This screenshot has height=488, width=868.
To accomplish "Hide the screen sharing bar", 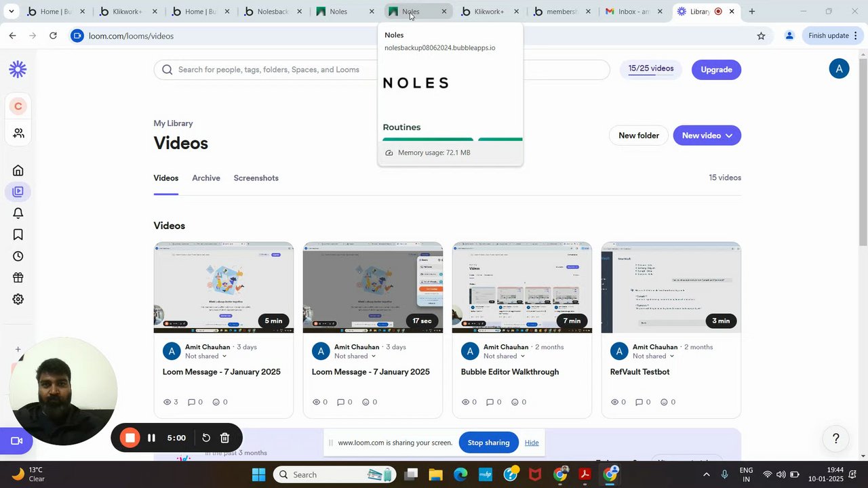I will (532, 443).
